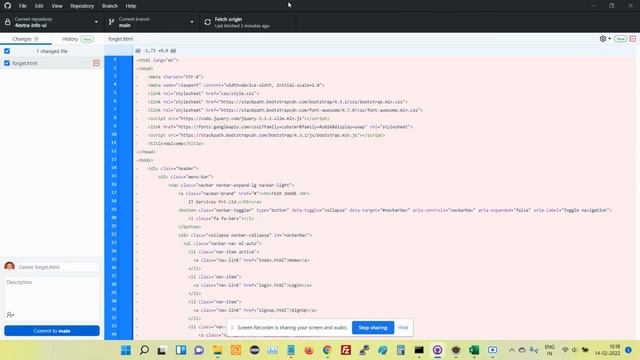
Task: Open Task View on the taskbar
Action: [162, 350]
